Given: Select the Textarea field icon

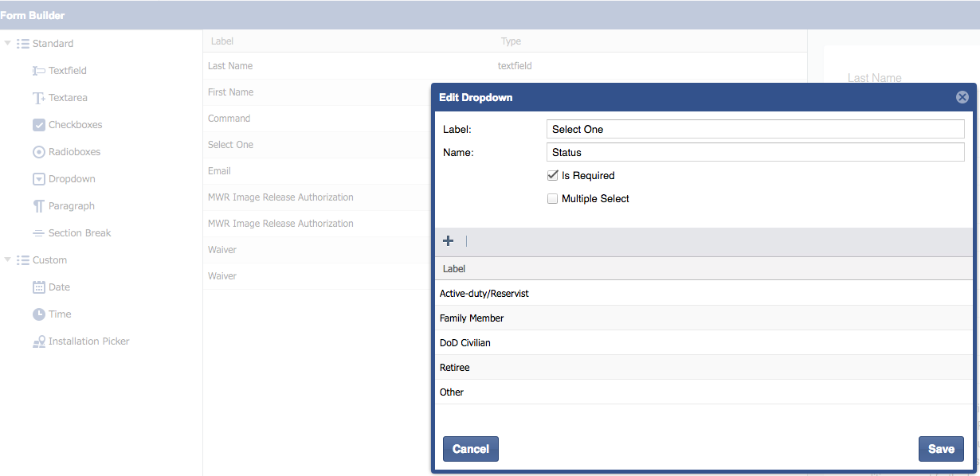Looking at the screenshot, I should pos(38,98).
